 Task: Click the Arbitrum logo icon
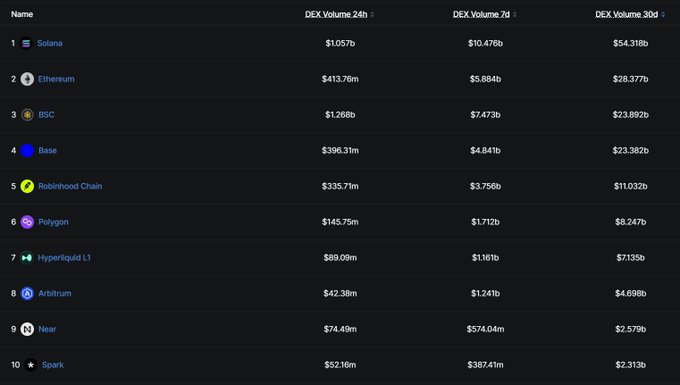(27, 294)
